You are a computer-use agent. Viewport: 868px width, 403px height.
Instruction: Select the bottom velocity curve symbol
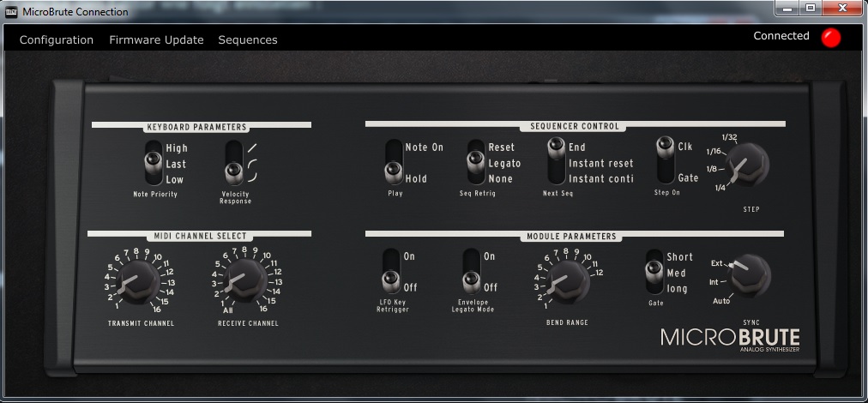pyautogui.click(x=252, y=177)
